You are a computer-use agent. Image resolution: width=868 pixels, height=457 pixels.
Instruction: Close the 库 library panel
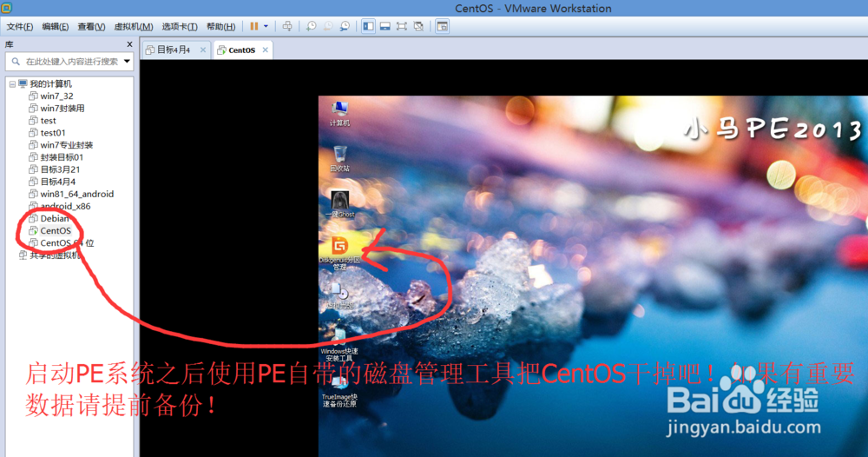coord(129,44)
